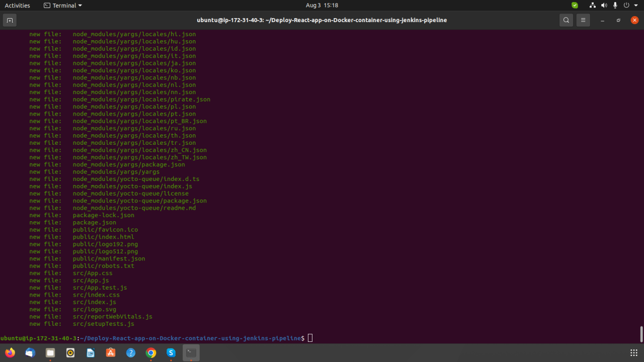
Task: Open Thunderbird email client
Action: point(30,353)
